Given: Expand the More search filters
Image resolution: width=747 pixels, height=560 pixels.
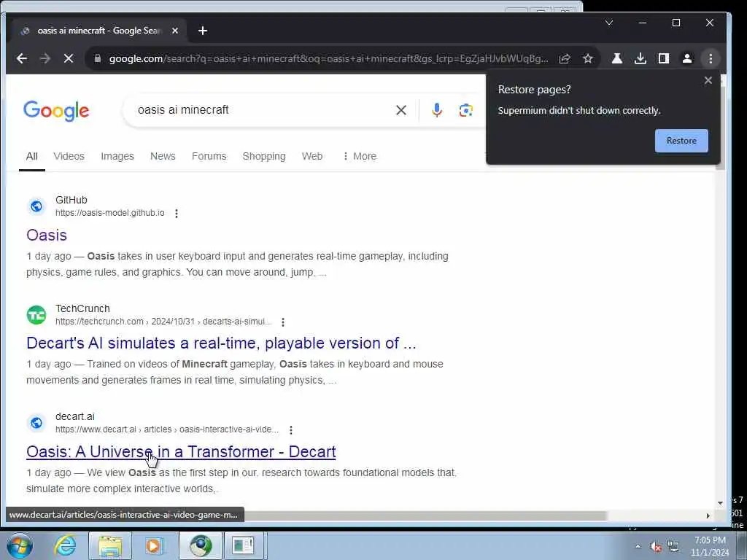Looking at the screenshot, I should pos(360,156).
